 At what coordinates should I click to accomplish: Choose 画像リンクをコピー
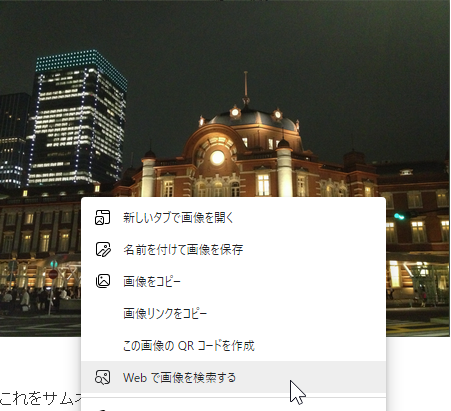(x=233, y=313)
